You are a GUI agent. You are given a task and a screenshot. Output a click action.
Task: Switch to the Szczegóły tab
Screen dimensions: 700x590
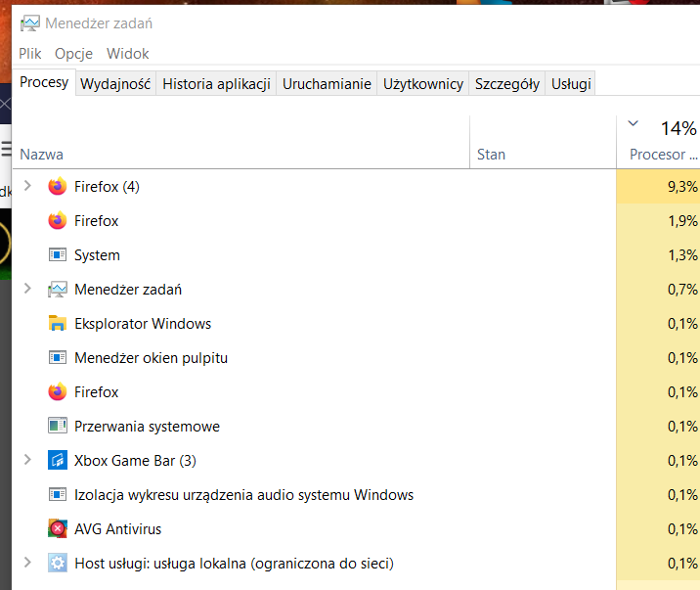tap(507, 83)
